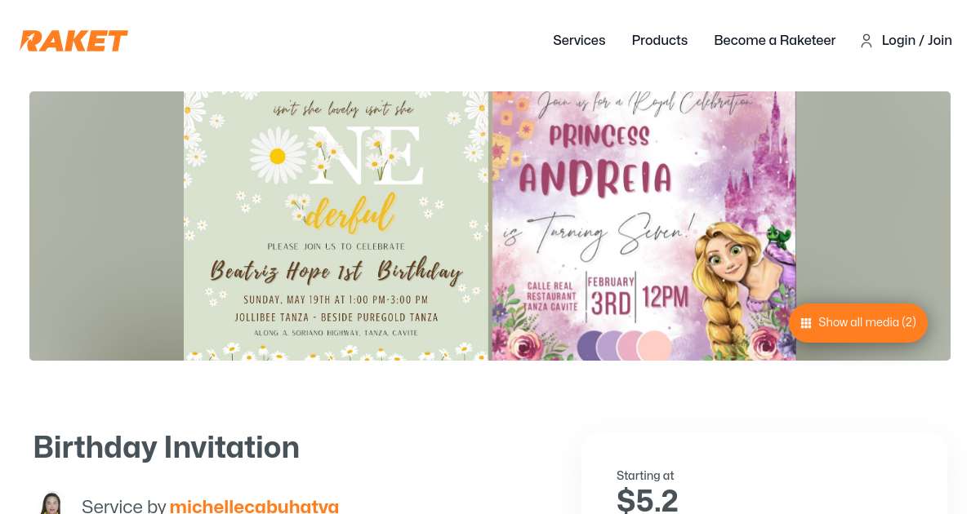Open Become a Raketeer page

[774, 41]
